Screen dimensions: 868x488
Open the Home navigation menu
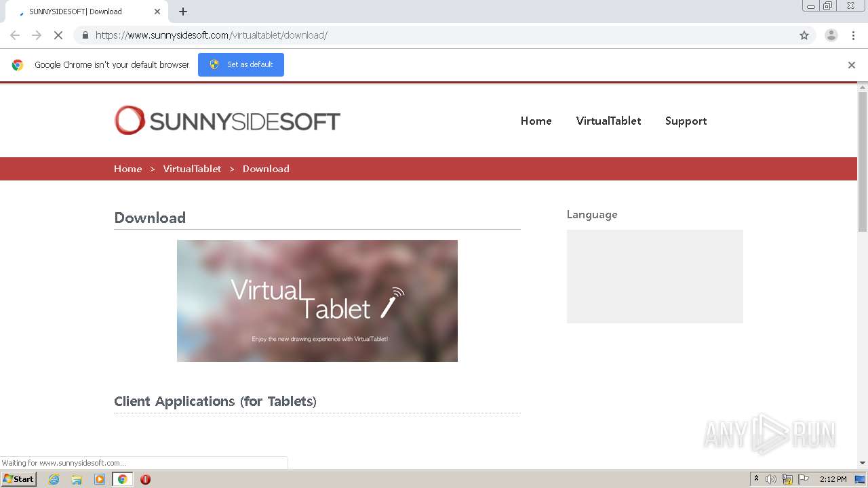pos(536,121)
